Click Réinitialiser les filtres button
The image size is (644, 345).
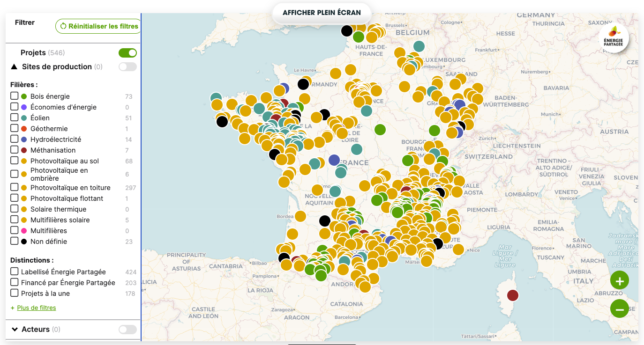point(98,26)
